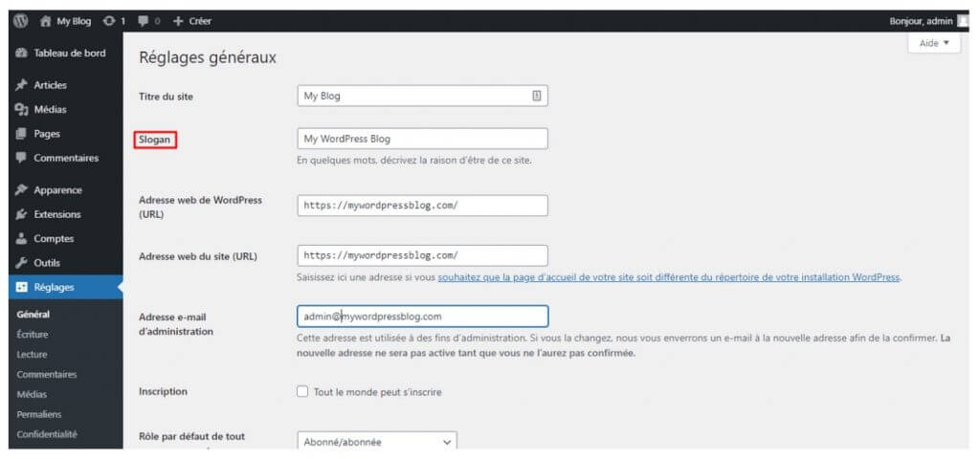Click the Pages icon in sidebar

(x=21, y=134)
